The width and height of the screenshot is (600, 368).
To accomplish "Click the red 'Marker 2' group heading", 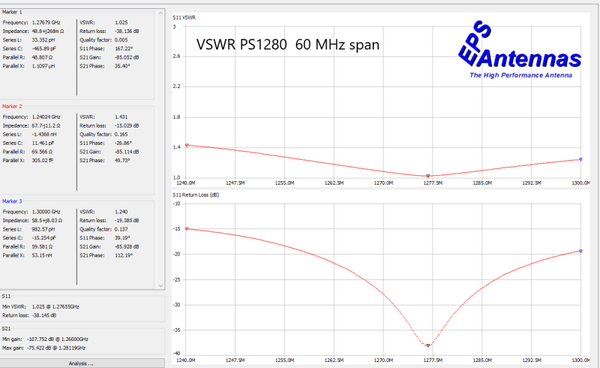I will [12, 106].
